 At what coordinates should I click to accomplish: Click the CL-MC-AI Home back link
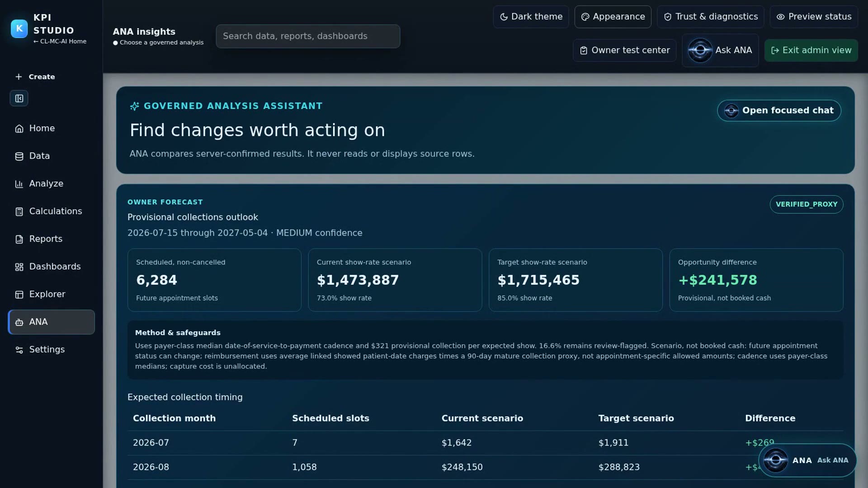click(x=60, y=42)
